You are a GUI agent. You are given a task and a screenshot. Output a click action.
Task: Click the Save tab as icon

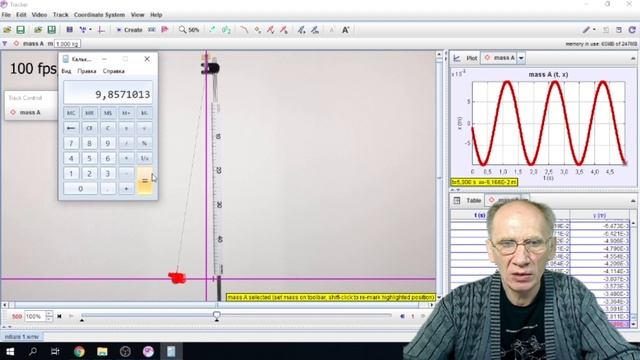click(x=52, y=30)
